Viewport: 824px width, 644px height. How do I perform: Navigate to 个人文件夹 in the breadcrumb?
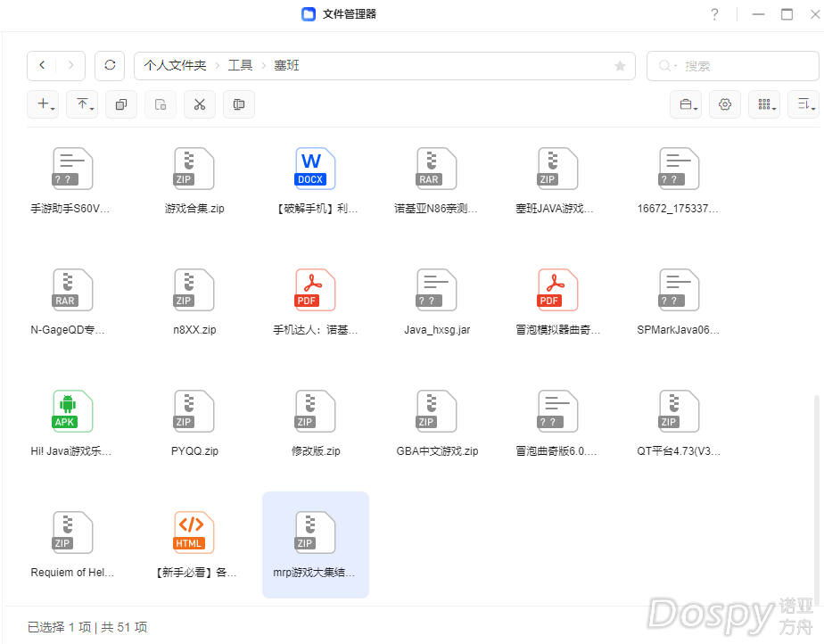(175, 66)
